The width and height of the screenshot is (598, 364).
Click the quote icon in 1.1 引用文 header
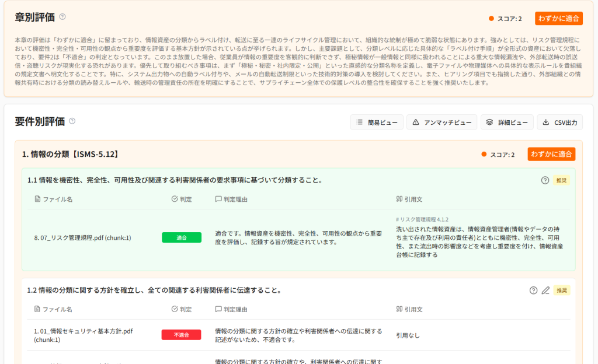pos(399,199)
